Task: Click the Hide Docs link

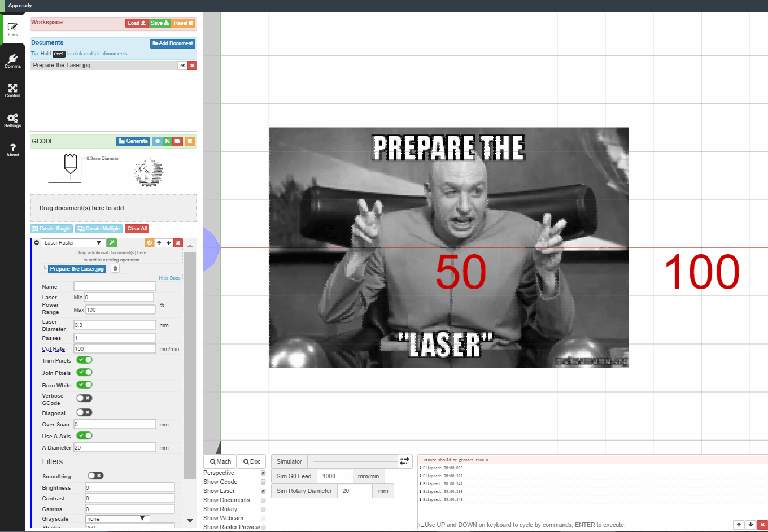Action: pyautogui.click(x=169, y=278)
